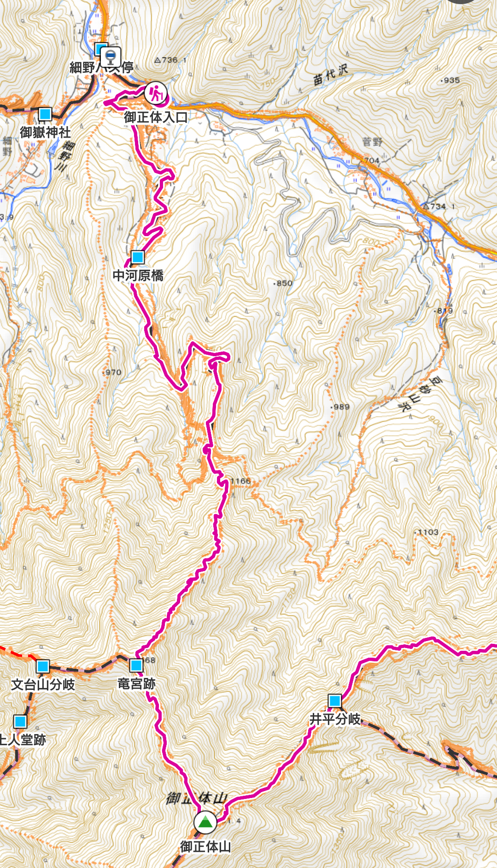Choose the blue waypoint square above 竜宮跡
497x868 pixels.
(136, 665)
